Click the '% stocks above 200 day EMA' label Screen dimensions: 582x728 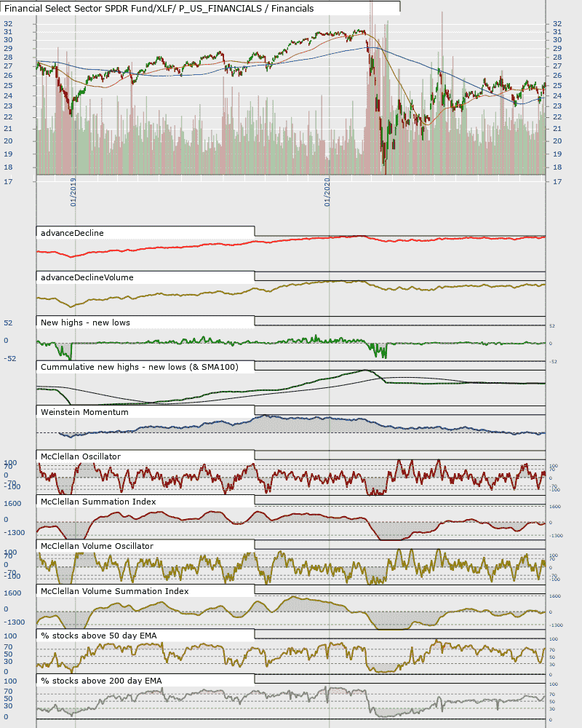(x=101, y=681)
